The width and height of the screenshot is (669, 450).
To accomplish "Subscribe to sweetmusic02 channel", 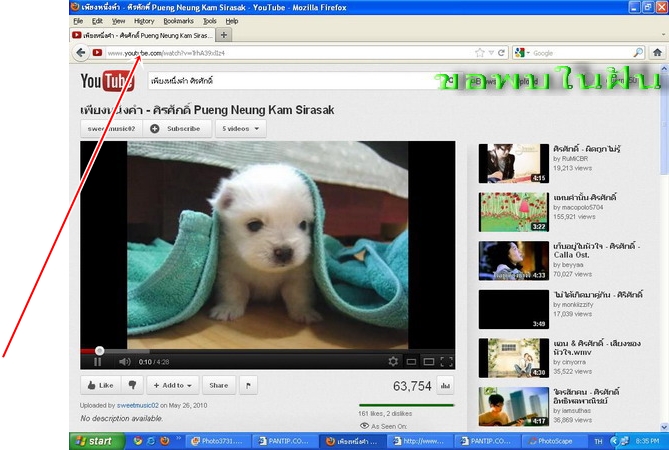I will (177, 128).
